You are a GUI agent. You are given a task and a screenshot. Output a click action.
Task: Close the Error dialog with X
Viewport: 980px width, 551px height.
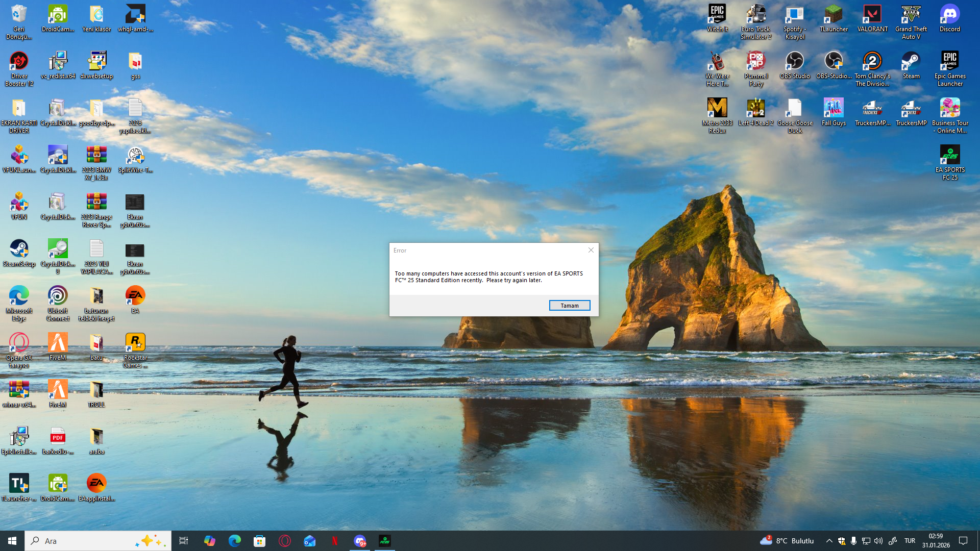tap(591, 250)
